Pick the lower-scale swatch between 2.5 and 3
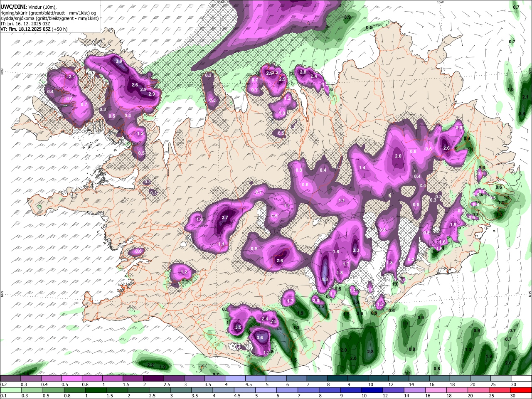The image size is (532, 399). (x=160, y=390)
